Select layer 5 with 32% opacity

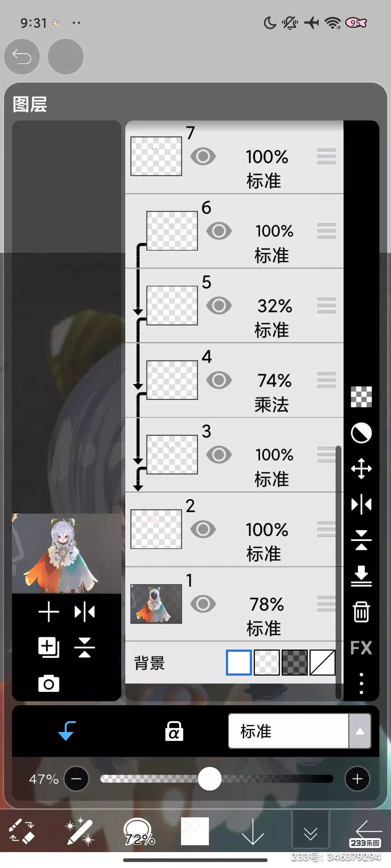(x=234, y=306)
